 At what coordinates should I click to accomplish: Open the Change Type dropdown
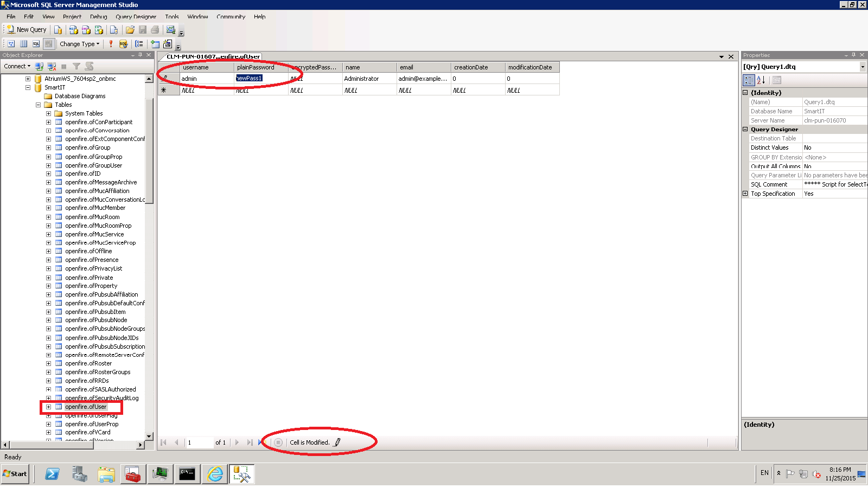point(80,44)
